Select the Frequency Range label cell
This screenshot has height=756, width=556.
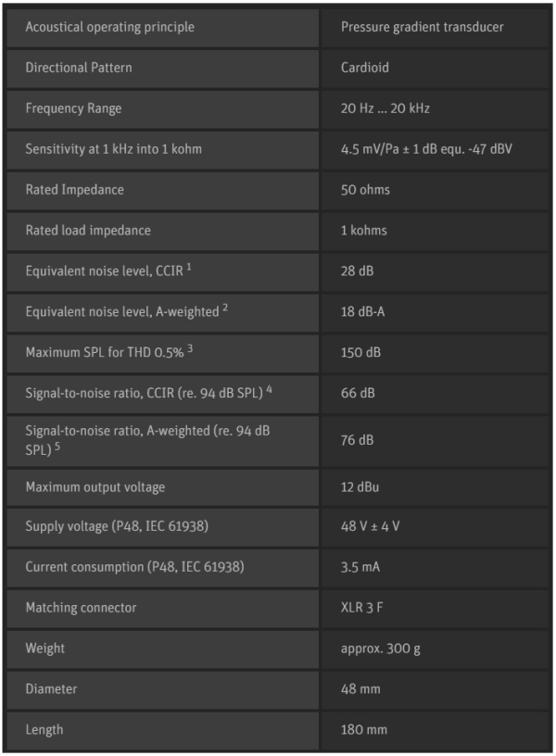tap(73, 108)
